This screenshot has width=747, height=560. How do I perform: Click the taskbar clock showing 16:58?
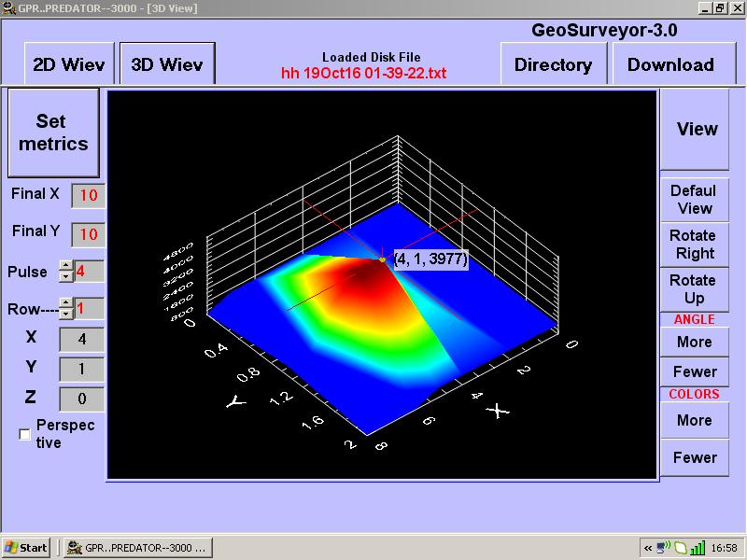coord(725,548)
